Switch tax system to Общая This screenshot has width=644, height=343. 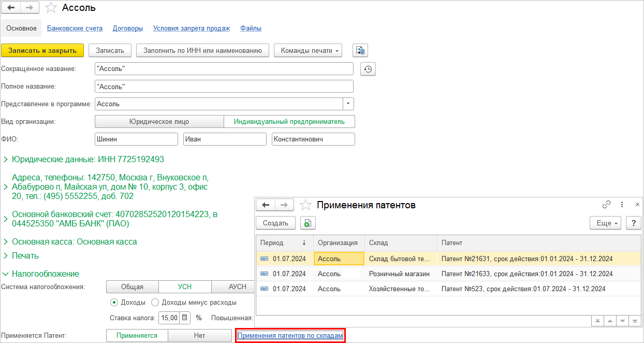[132, 287]
